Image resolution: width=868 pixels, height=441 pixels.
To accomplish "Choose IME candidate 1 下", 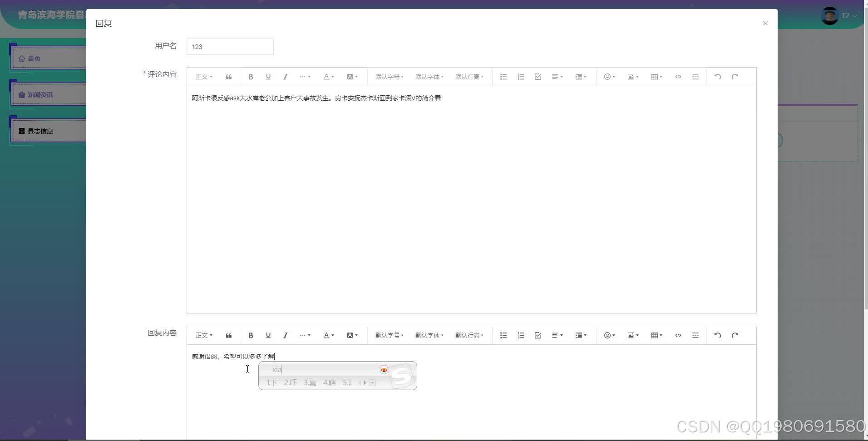I will (271, 382).
